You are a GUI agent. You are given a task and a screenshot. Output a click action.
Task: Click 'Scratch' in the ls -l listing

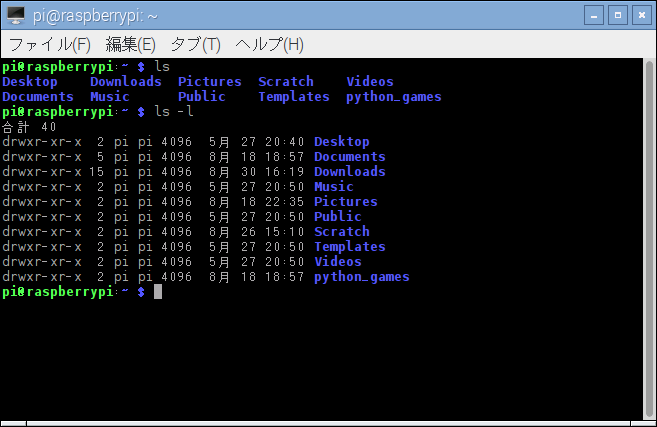[342, 232]
